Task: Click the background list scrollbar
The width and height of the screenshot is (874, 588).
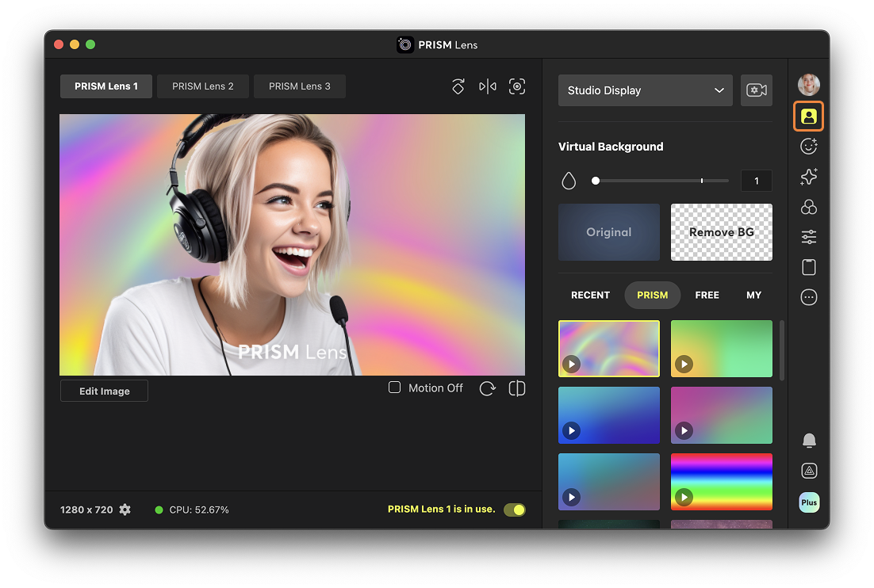Action: click(781, 351)
